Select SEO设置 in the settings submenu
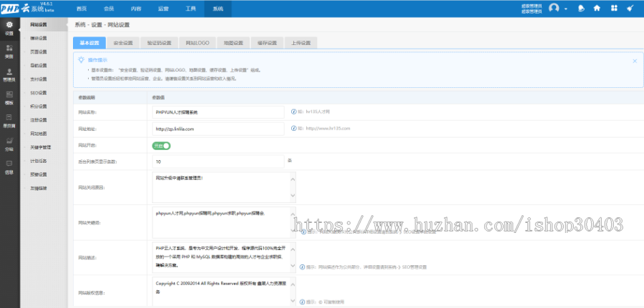 39,92
